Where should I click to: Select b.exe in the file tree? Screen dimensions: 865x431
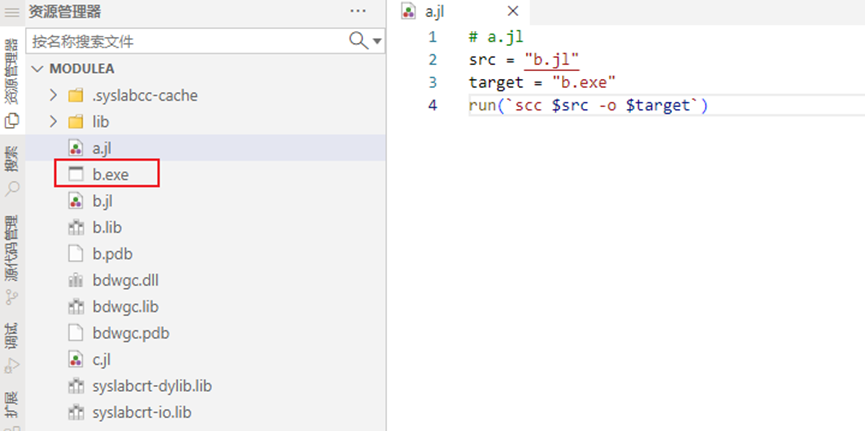(205, 174)
